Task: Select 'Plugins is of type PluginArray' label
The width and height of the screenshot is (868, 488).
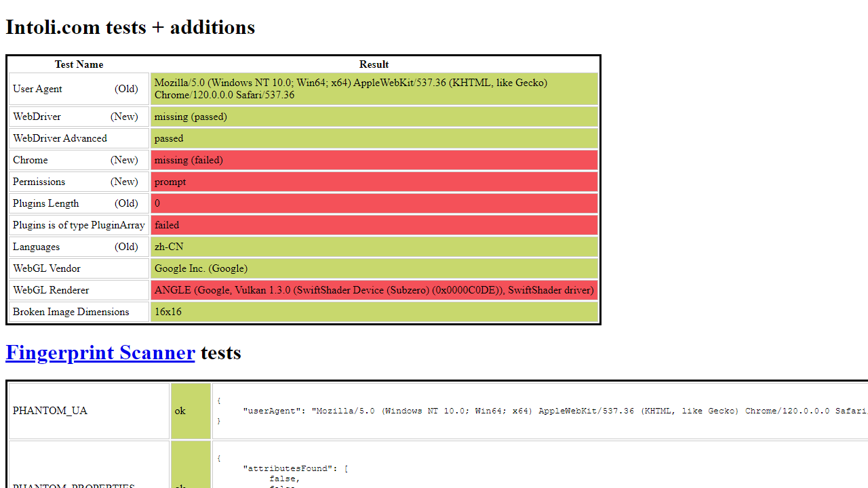Action: [79, 225]
